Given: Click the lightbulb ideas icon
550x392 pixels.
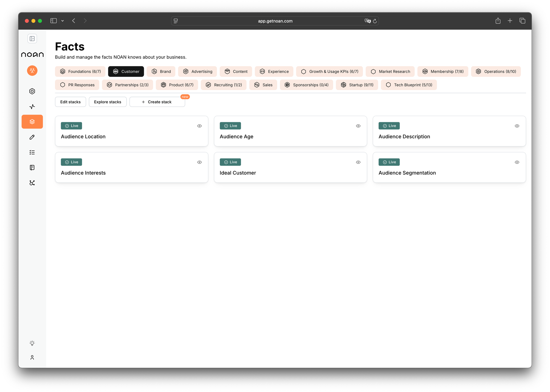Looking at the screenshot, I should [x=32, y=343].
